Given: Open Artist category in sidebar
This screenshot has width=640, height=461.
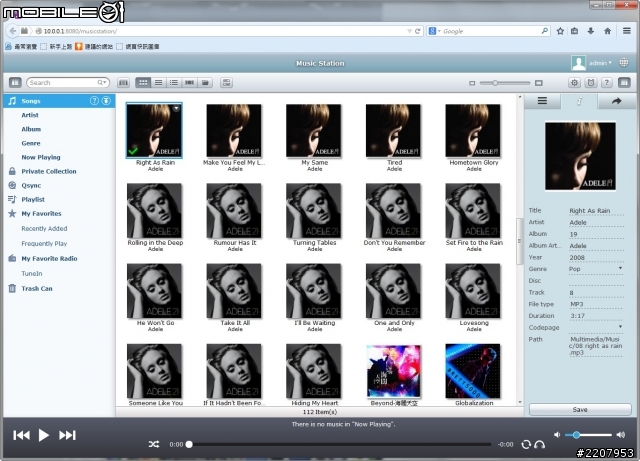Looking at the screenshot, I should click(x=30, y=115).
